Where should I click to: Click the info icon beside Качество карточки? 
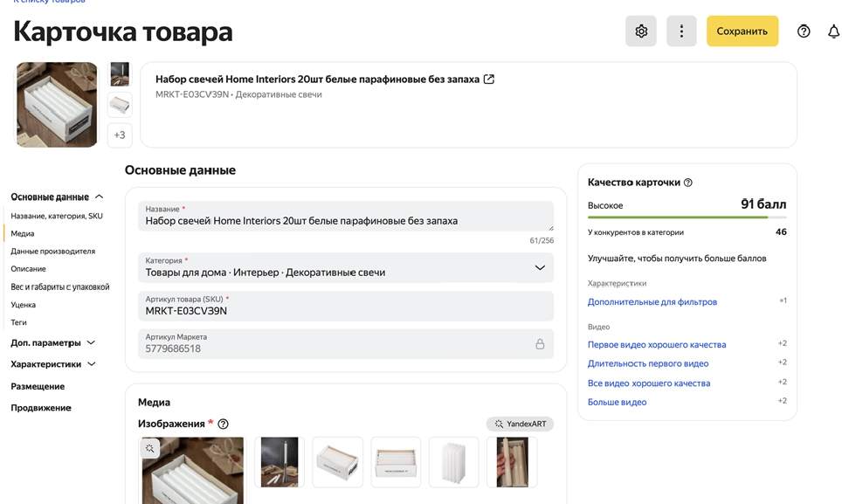688,183
